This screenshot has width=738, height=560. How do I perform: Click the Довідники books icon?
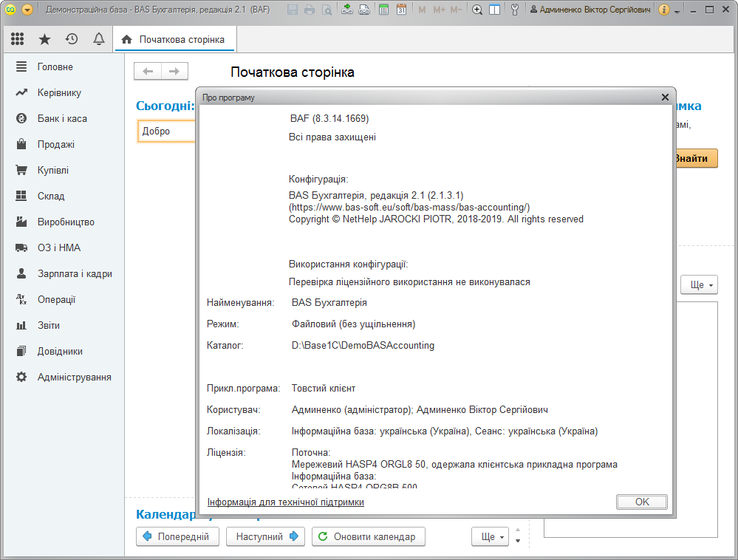[x=21, y=351]
